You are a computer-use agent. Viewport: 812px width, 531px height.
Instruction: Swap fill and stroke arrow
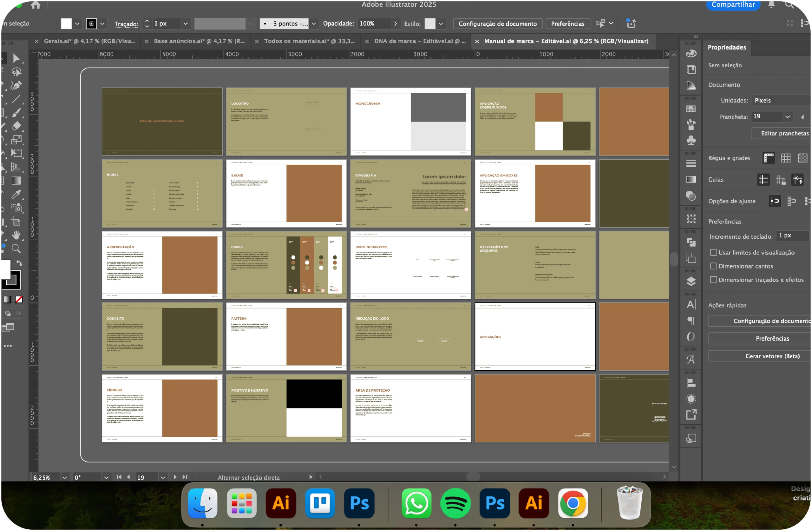19,263
